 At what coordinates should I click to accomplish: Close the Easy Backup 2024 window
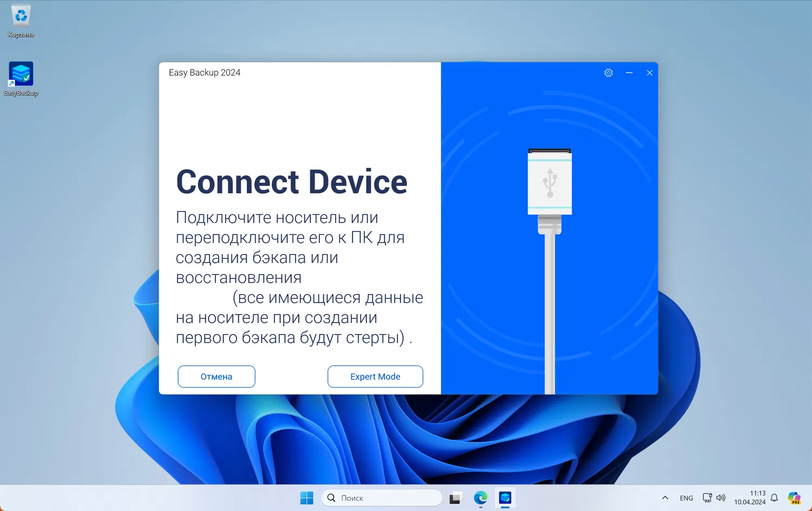[650, 73]
